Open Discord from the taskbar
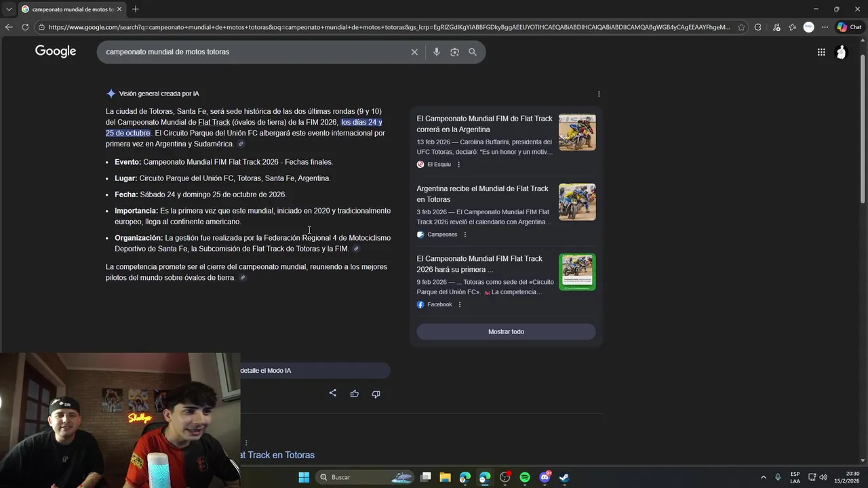Image resolution: width=868 pixels, height=488 pixels. coord(545,477)
